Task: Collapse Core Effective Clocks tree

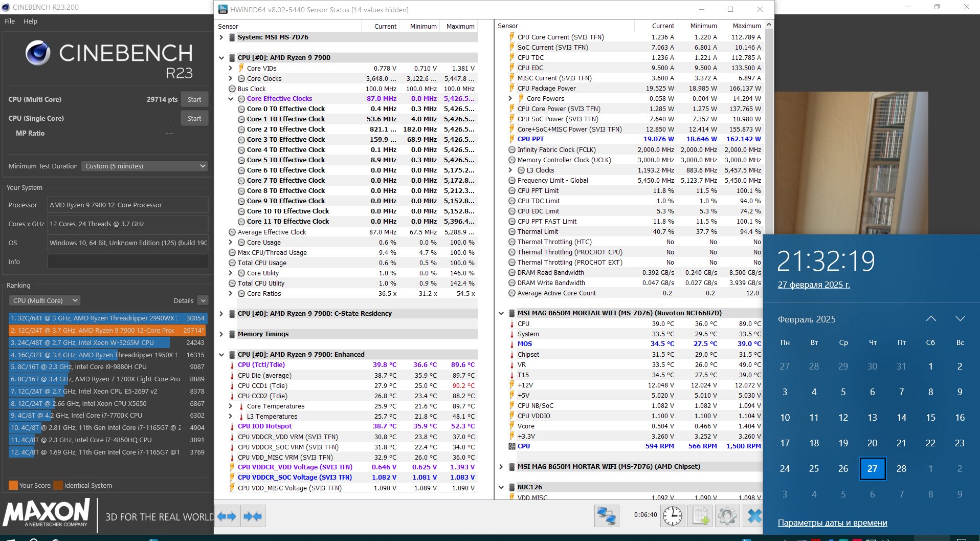Action: [x=231, y=99]
